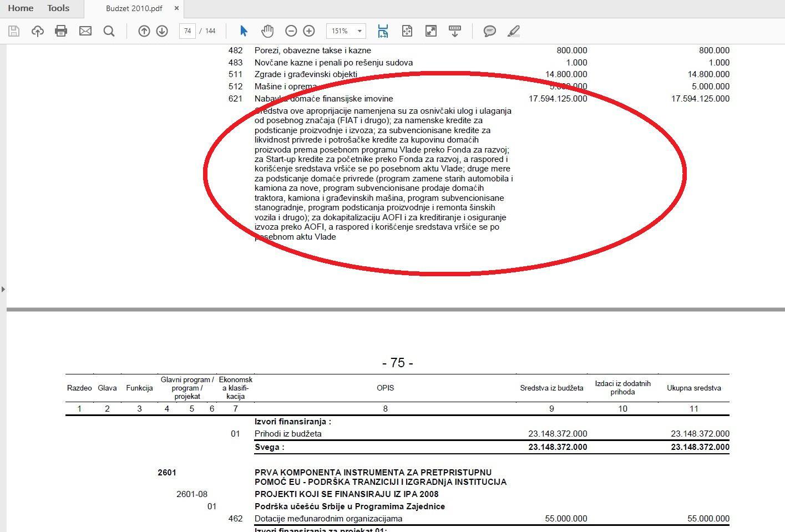Open the Home tab
The height and width of the screenshot is (532, 785).
point(21,8)
